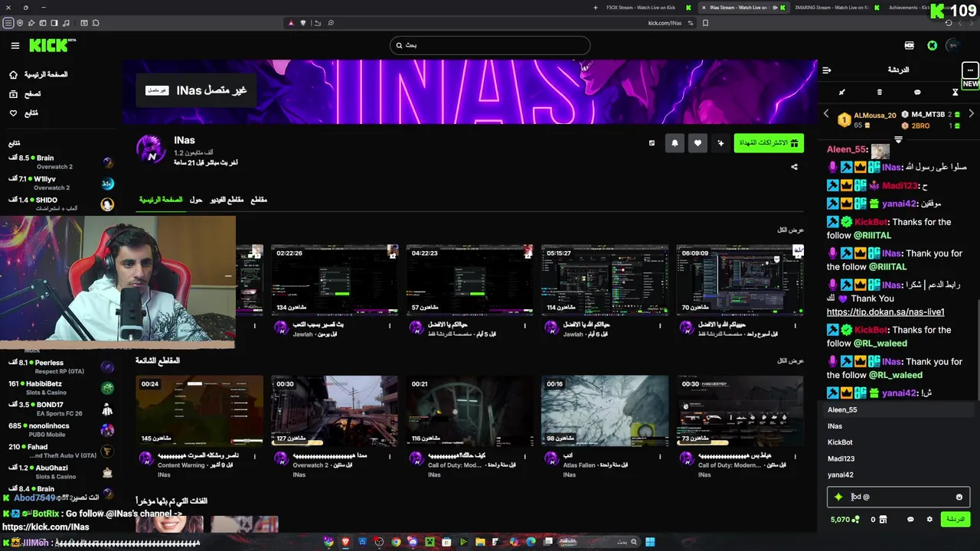Open Browse item in Kick sidebar
Screen dimensions: 980x551
tap(24, 93)
